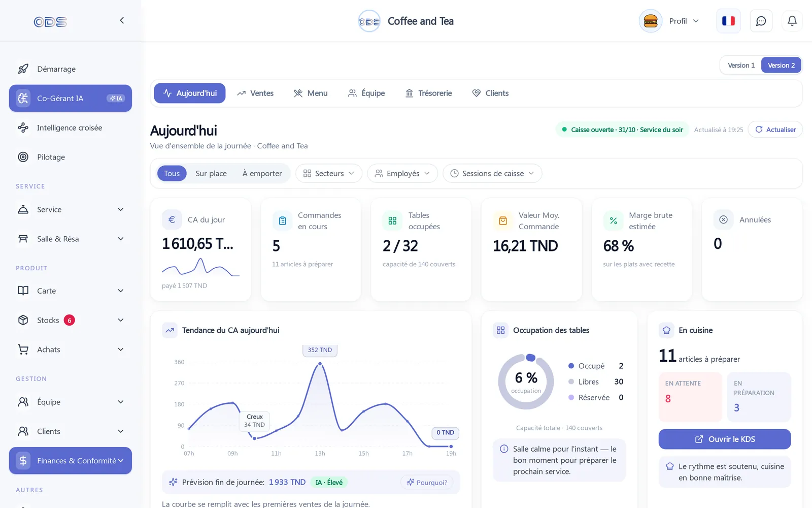Switch to the Trésorerie tab
This screenshot has width=812, height=508.
point(428,93)
